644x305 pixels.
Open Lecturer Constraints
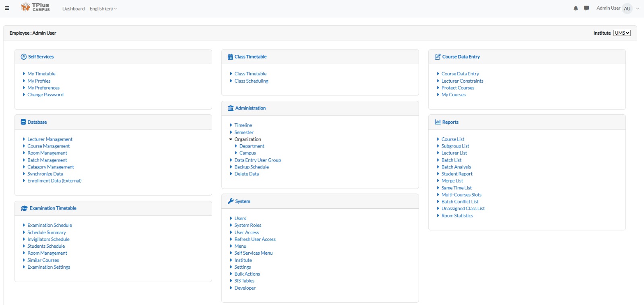pos(462,81)
